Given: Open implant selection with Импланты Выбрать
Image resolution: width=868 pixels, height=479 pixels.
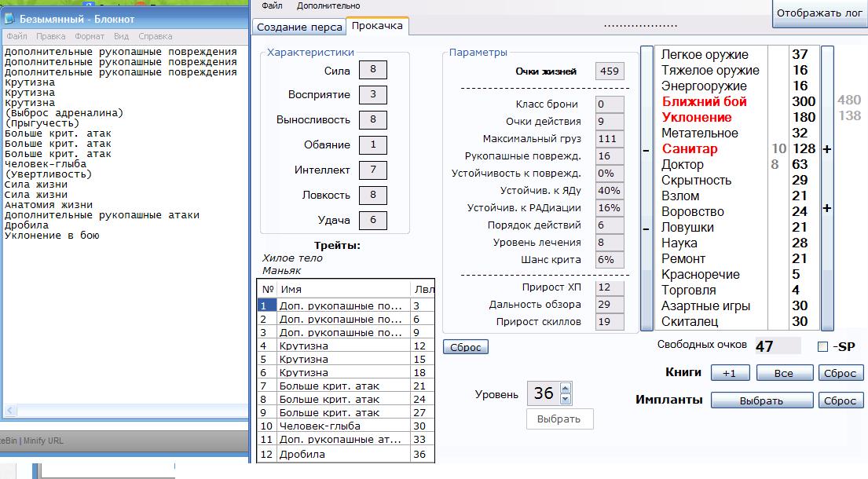Looking at the screenshot, I should coord(761,401).
